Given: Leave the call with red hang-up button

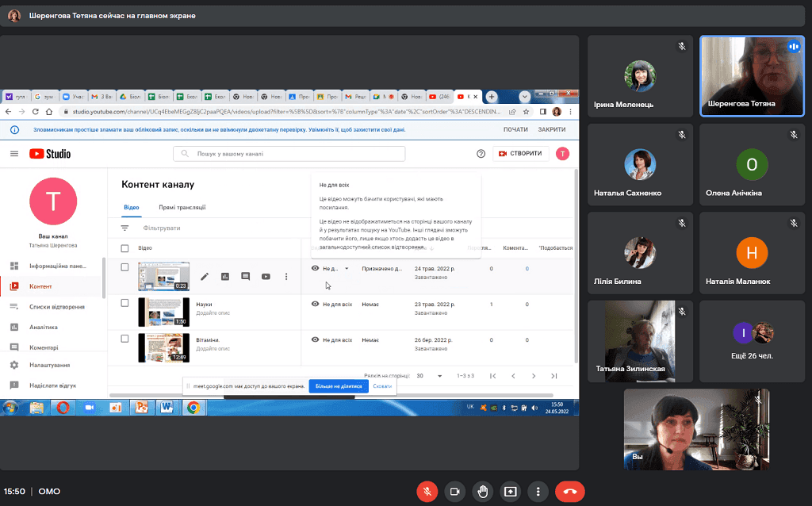Looking at the screenshot, I should click(x=570, y=492).
